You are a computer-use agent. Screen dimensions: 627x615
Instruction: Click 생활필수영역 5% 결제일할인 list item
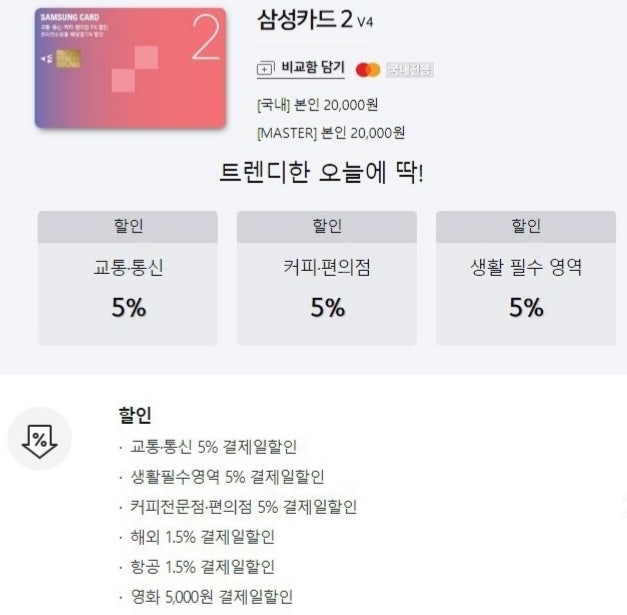click(227, 477)
